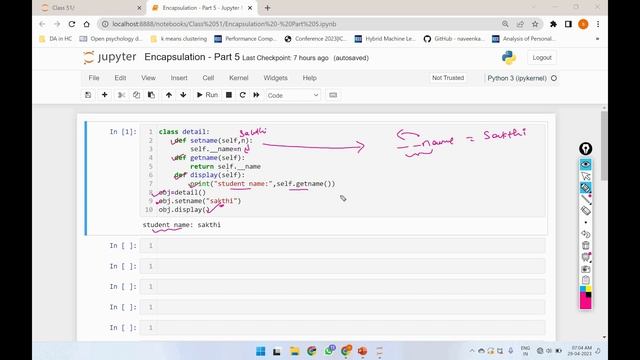
Task: Undo the last annotation stroke
Action: coord(586,234)
